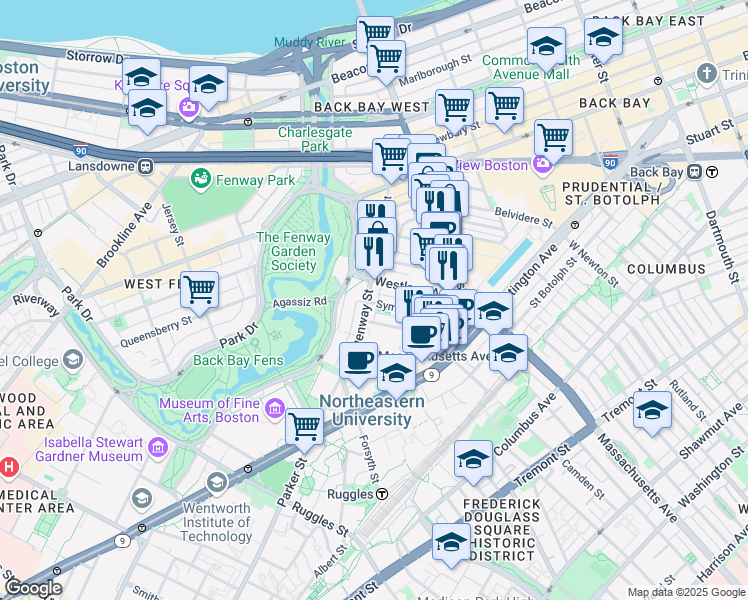Image resolution: width=748 pixels, height=600 pixels.
Task: Click the Northeastern University map label
Action: coord(372,411)
